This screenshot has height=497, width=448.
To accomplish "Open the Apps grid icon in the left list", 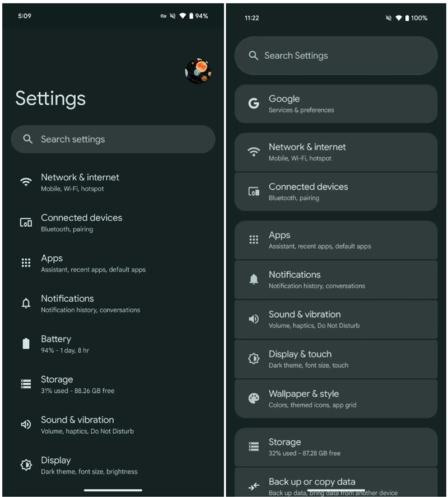I will click(26, 262).
